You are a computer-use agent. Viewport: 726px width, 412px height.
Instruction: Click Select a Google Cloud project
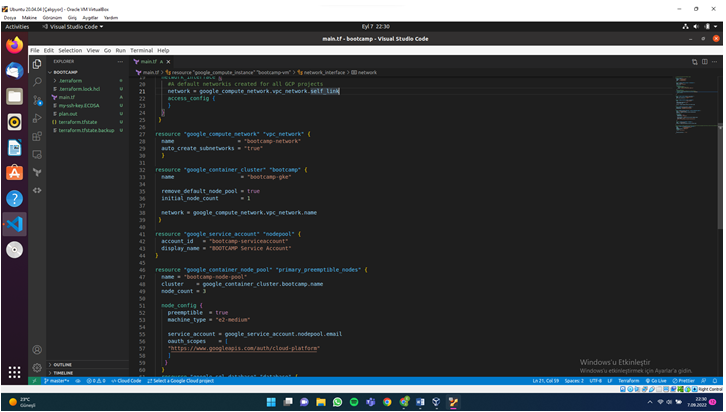pyautogui.click(x=181, y=381)
